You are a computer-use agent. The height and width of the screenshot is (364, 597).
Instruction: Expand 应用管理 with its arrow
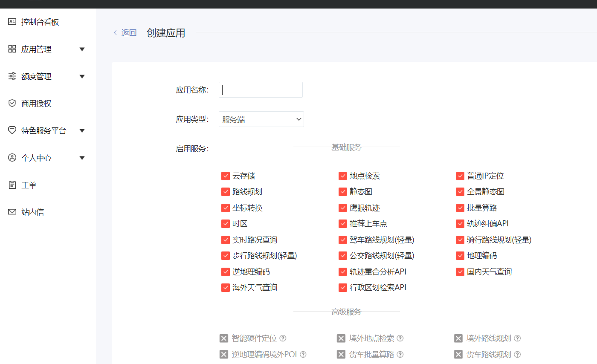(x=82, y=49)
